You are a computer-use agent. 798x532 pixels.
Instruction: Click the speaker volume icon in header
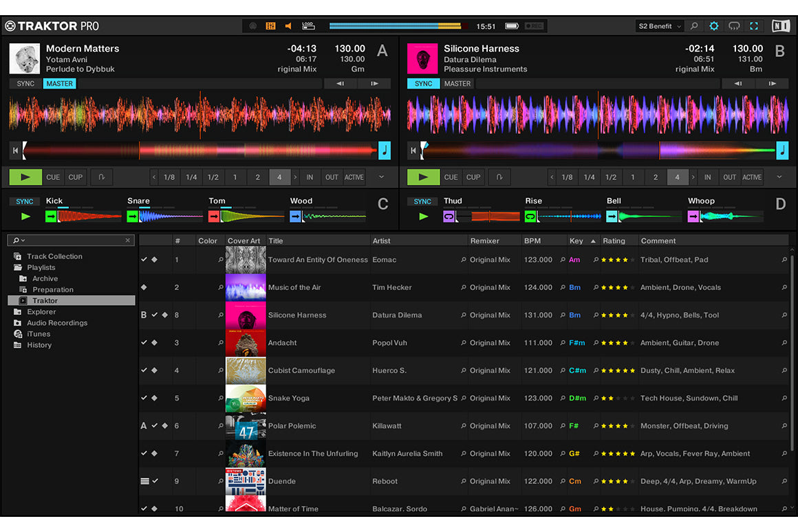[x=288, y=25]
